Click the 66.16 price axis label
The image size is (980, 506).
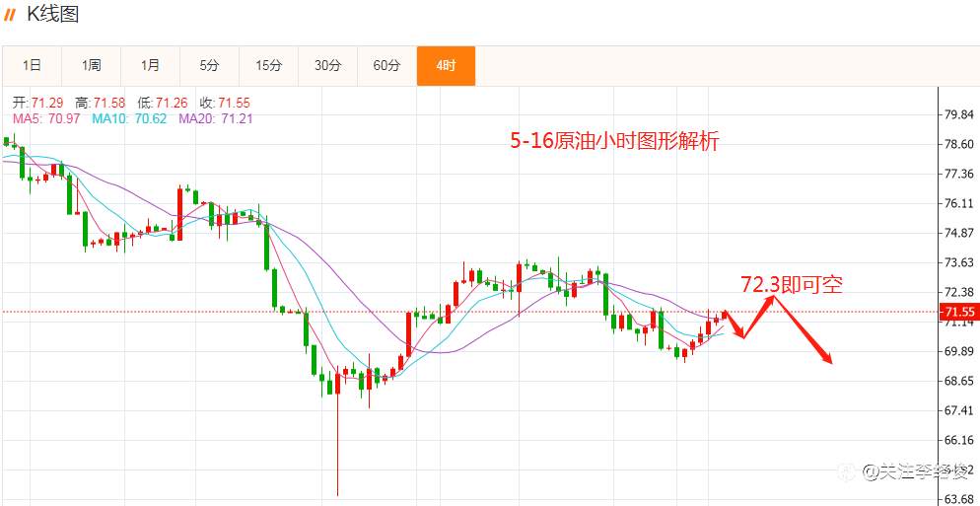(959, 440)
